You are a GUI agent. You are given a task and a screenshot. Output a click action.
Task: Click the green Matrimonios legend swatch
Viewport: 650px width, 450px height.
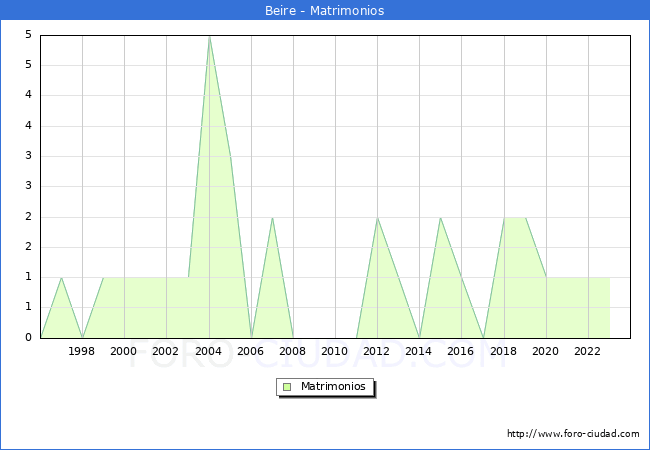[287, 387]
